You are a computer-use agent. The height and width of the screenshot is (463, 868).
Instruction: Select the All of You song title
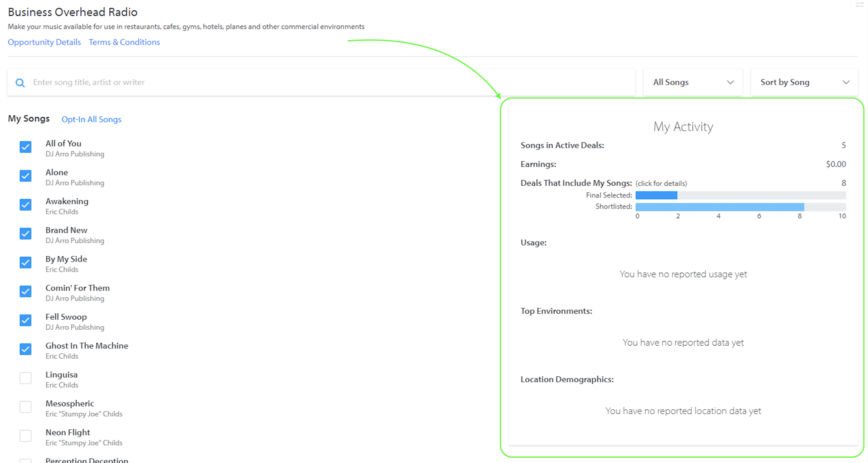(63, 143)
